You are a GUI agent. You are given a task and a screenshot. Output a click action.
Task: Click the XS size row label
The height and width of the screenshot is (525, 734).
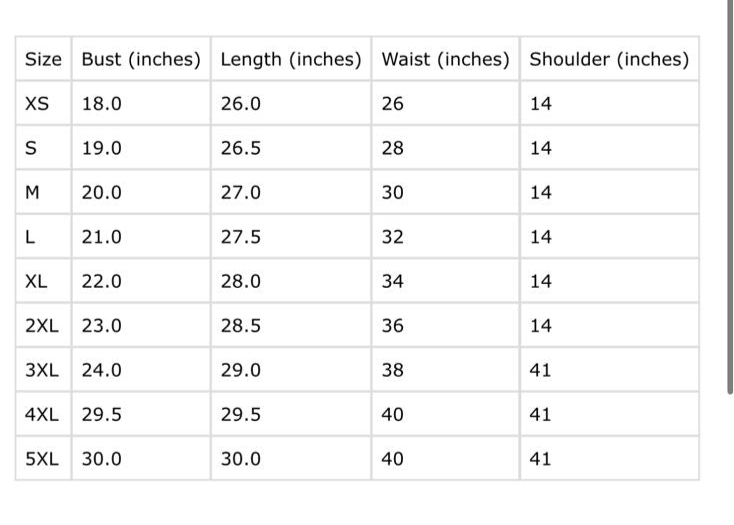tap(44, 103)
